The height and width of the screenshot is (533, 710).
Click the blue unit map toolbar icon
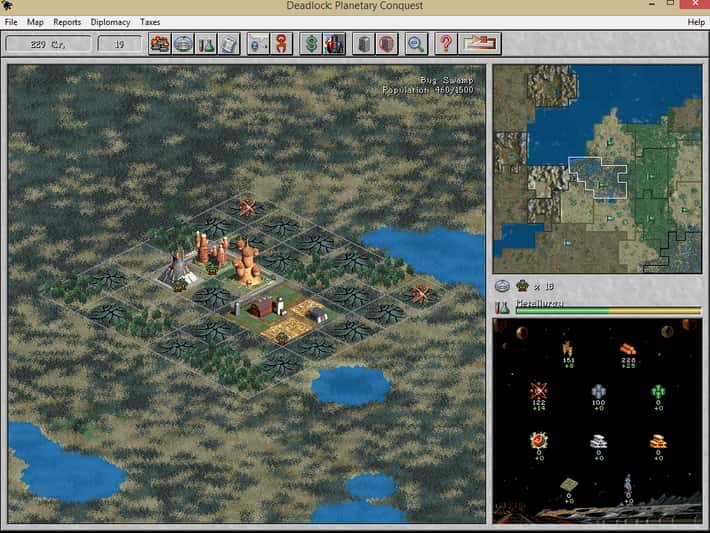click(259, 44)
